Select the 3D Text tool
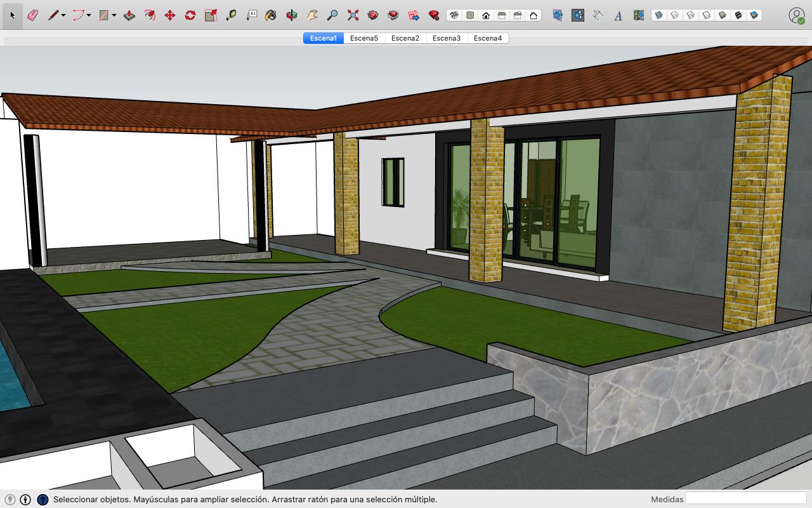The width and height of the screenshot is (812, 508). click(x=618, y=15)
